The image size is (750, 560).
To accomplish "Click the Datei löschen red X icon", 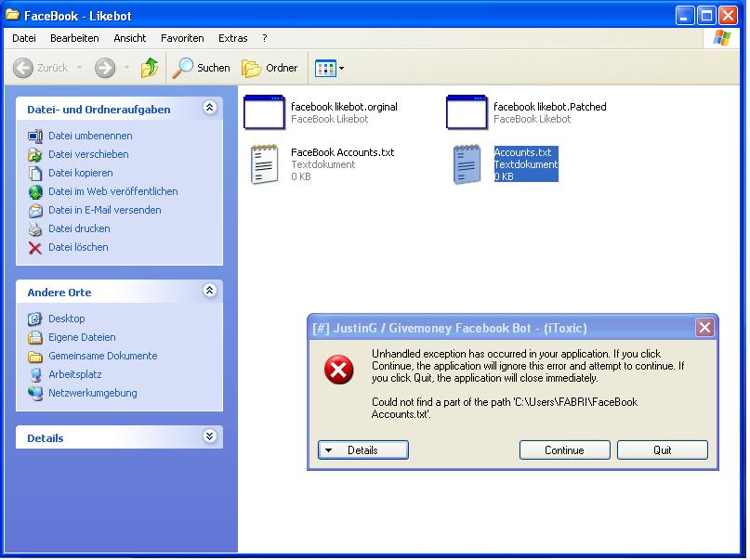I will (35, 248).
